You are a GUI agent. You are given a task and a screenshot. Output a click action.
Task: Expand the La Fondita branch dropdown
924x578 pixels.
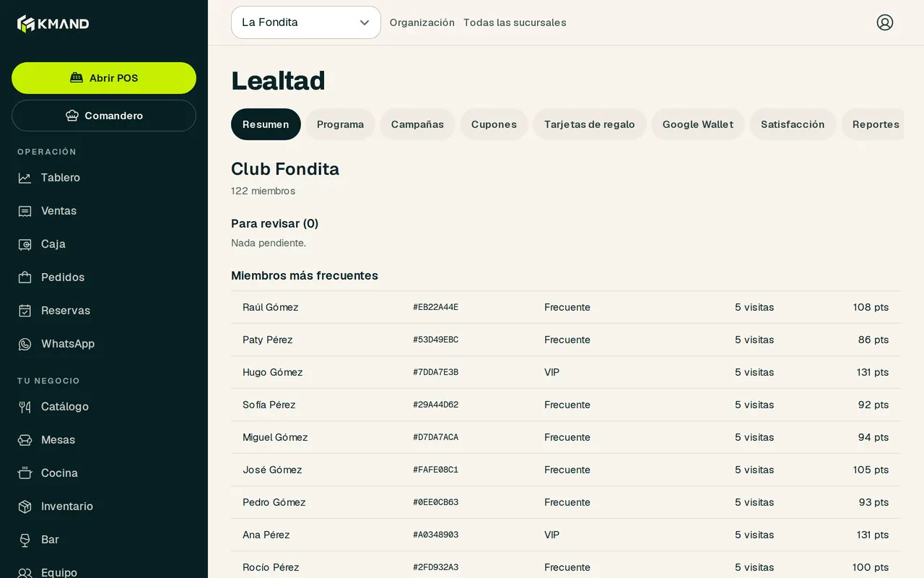(306, 22)
